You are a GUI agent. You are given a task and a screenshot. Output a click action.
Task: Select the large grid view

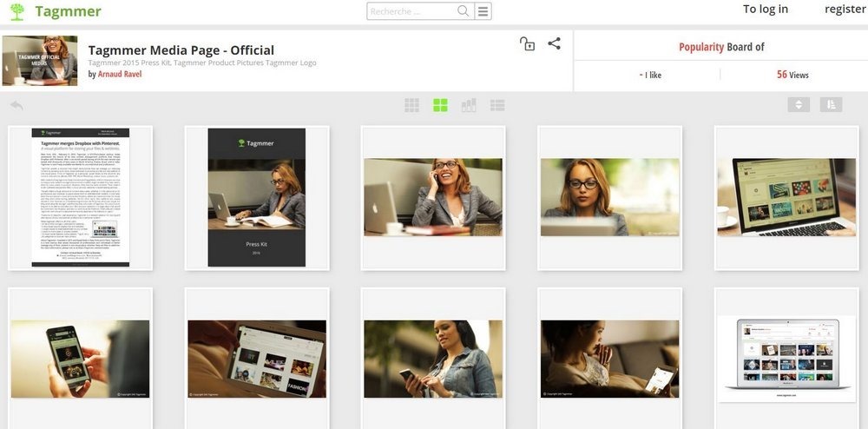point(440,105)
